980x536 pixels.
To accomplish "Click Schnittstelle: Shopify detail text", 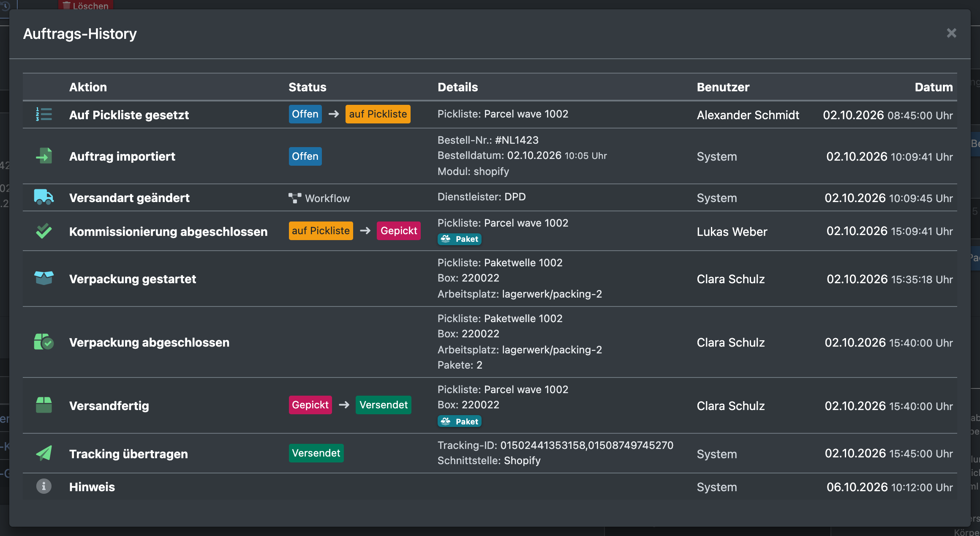I will coord(489,460).
